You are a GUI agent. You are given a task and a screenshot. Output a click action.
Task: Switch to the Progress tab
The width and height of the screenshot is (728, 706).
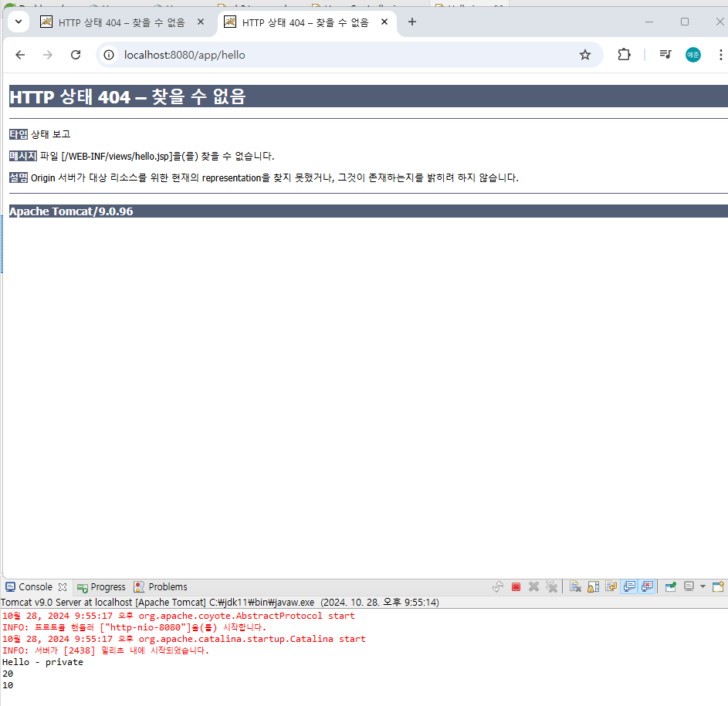pos(101,586)
